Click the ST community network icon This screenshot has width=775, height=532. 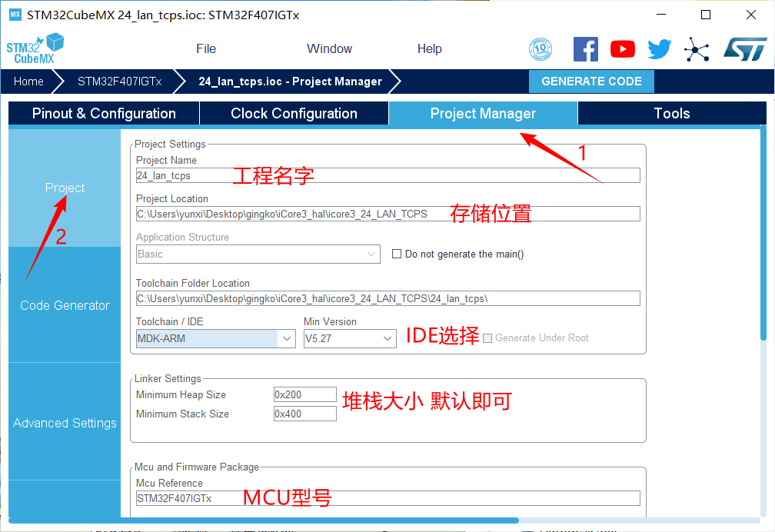coord(697,49)
